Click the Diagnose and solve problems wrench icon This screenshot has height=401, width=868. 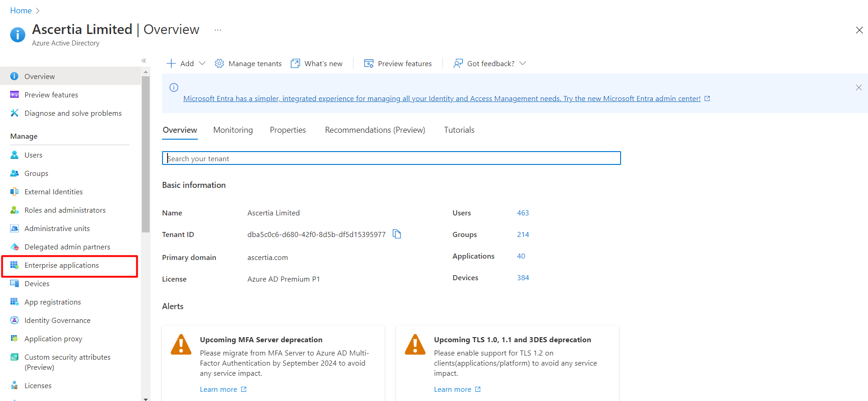14,113
